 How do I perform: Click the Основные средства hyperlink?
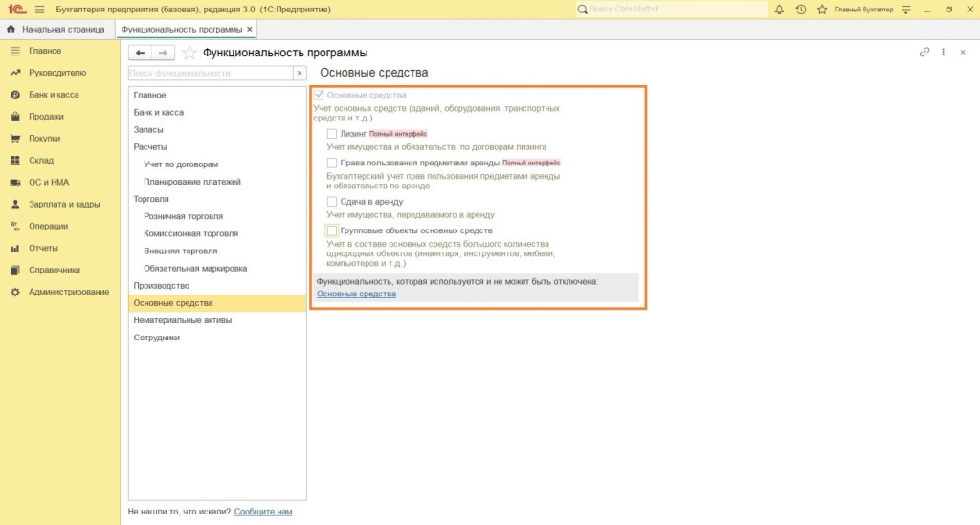(x=356, y=295)
